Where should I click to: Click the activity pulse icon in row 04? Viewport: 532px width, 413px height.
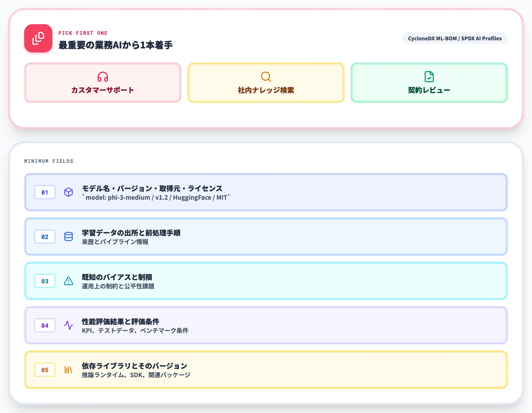point(69,325)
